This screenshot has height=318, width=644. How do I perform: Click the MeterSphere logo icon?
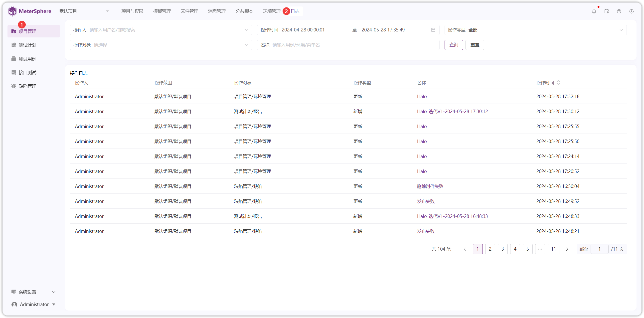pos(12,11)
